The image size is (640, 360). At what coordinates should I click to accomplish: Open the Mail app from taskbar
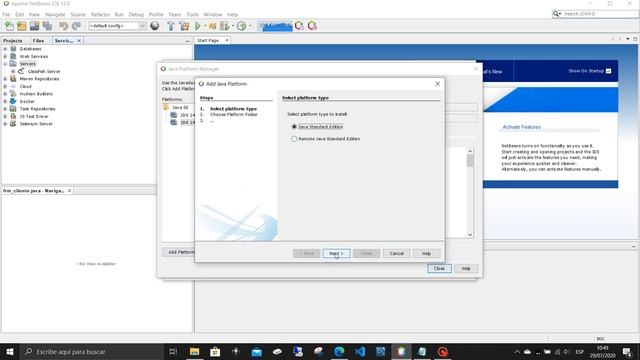click(x=256, y=351)
